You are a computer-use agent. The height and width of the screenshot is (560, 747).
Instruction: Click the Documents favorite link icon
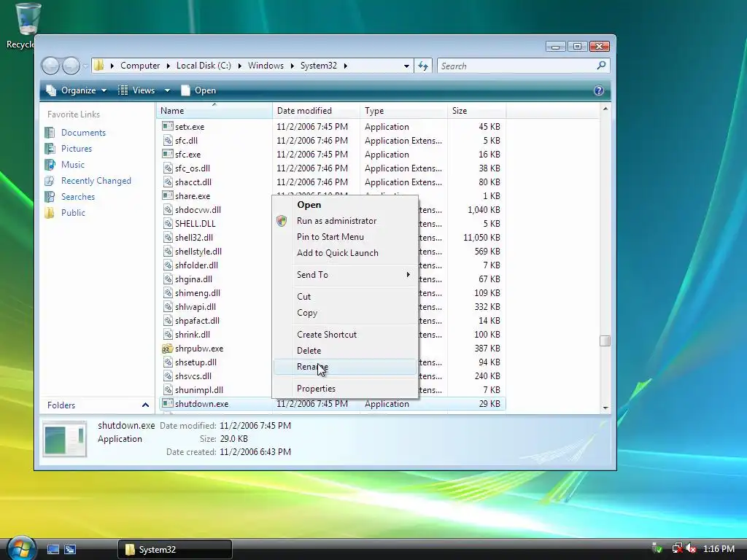(50, 133)
